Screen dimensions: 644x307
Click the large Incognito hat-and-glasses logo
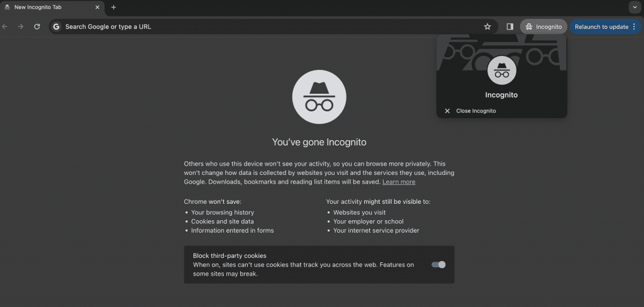pos(319,96)
